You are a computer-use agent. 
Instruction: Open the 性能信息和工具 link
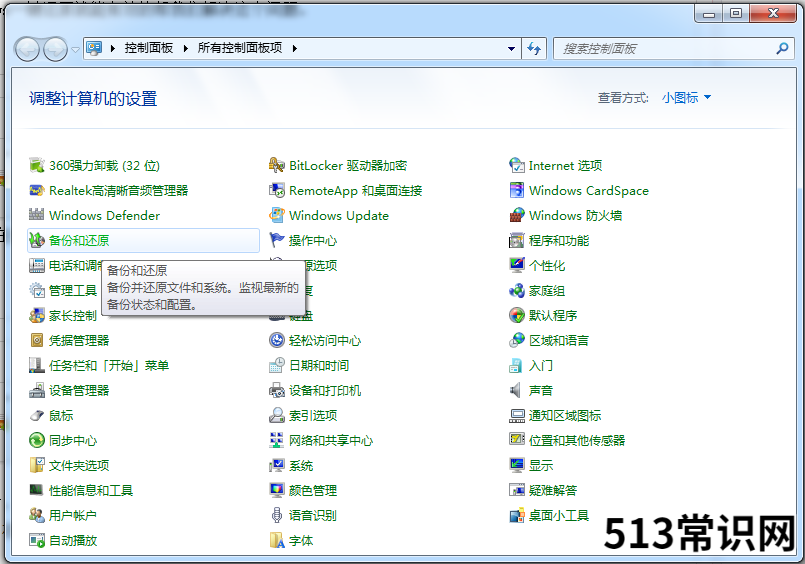pyautogui.click(x=91, y=491)
